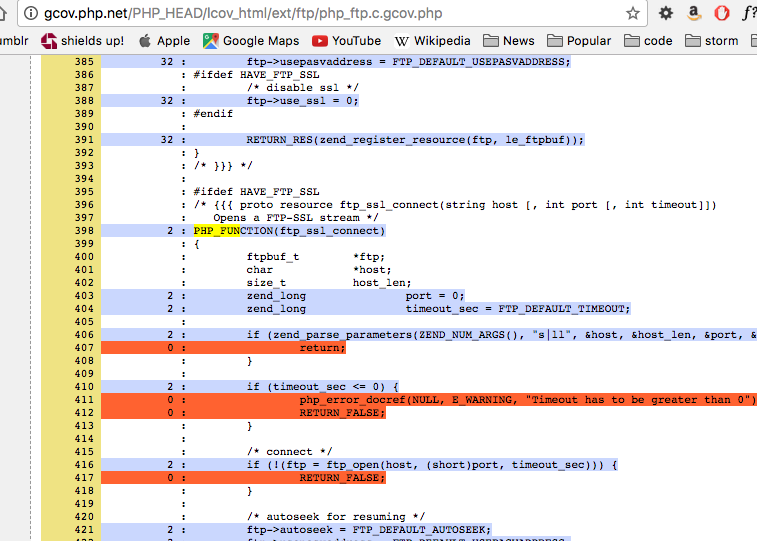Screen dimensions: 757x541
Task: Click RETURN_FALSE; on line 417
Action: (342, 478)
